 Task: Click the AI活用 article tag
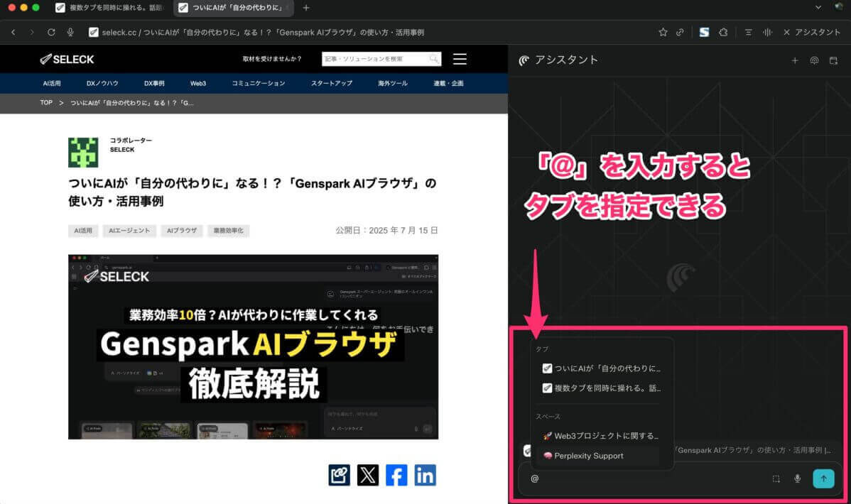click(83, 231)
